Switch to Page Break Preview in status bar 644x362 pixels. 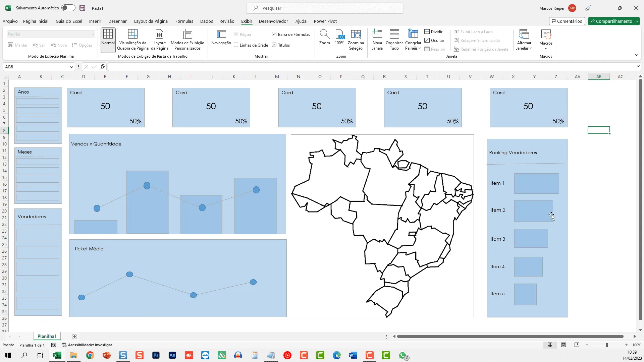click(x=577, y=345)
